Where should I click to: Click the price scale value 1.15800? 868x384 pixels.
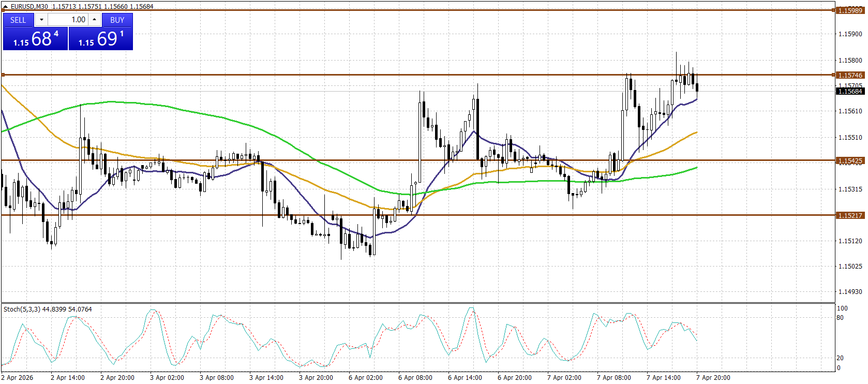[x=850, y=60]
